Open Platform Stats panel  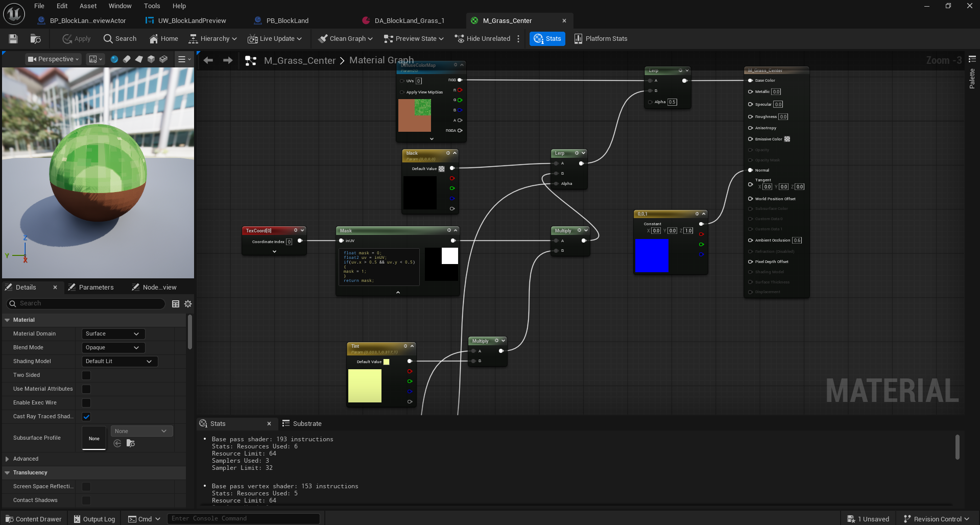601,39
